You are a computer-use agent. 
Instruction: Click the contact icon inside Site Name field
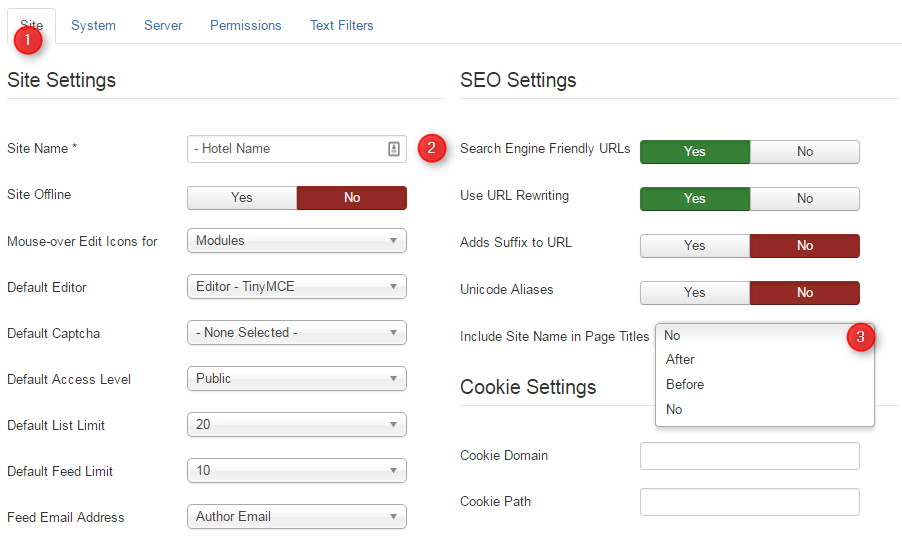pyautogui.click(x=393, y=149)
